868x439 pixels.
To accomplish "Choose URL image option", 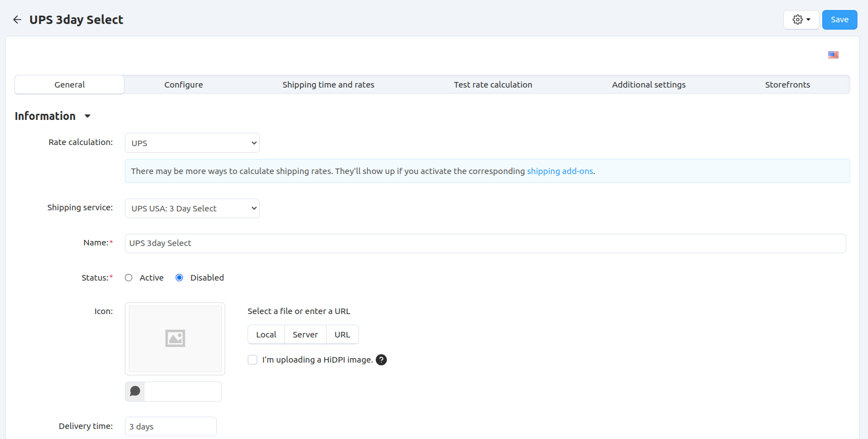I will coord(342,335).
